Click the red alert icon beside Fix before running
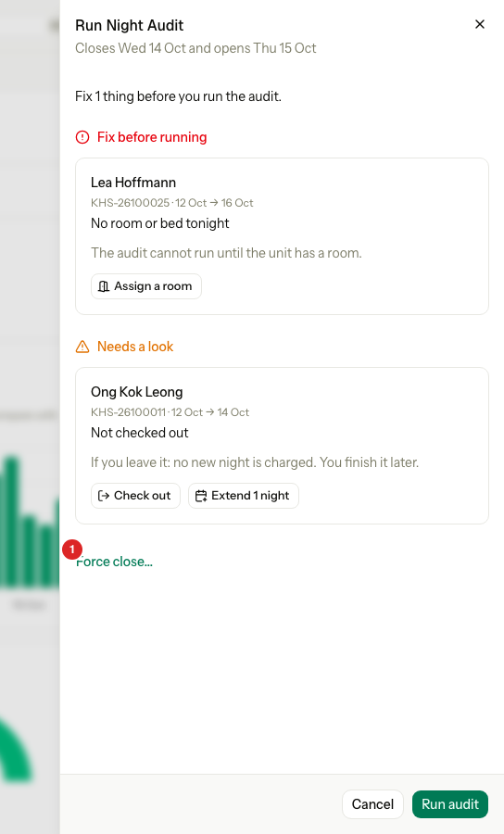Viewport: 504px width, 834px height. tap(82, 137)
